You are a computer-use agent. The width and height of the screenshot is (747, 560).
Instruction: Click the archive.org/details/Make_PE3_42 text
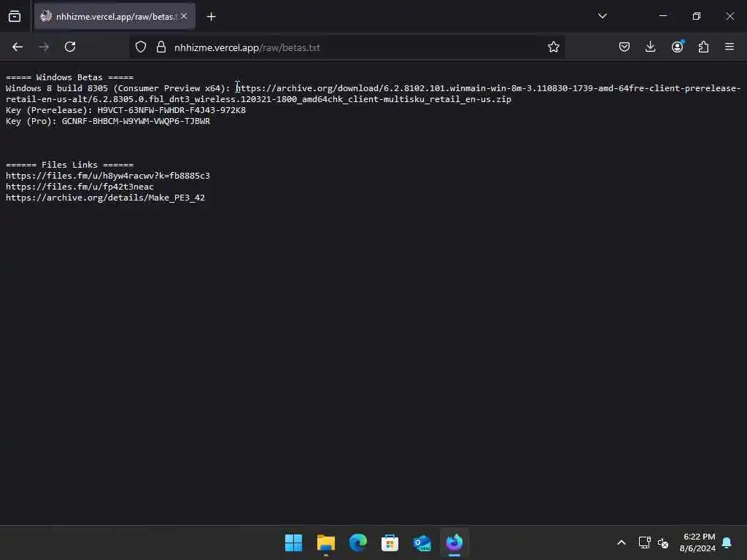(105, 198)
